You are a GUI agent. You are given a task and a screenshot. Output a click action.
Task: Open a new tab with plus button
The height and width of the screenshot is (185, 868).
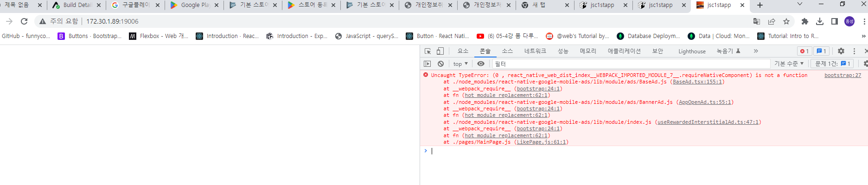point(759,5)
